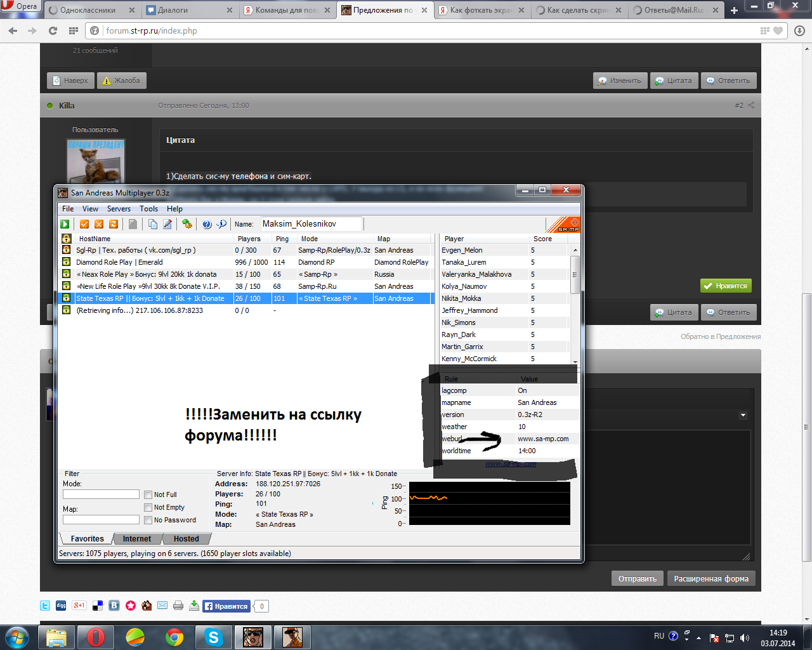Switch to the Hosted tab
Screen dimensions: 812x650
[187, 539]
